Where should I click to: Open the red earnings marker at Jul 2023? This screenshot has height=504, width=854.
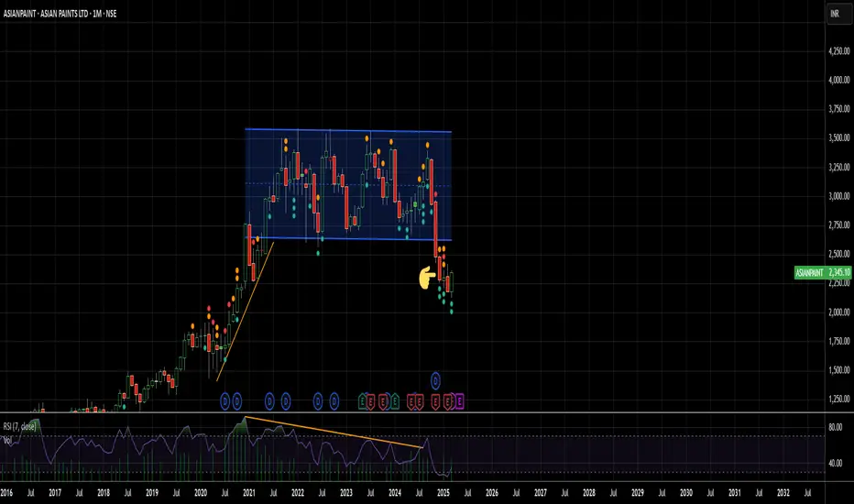[x=370, y=401]
